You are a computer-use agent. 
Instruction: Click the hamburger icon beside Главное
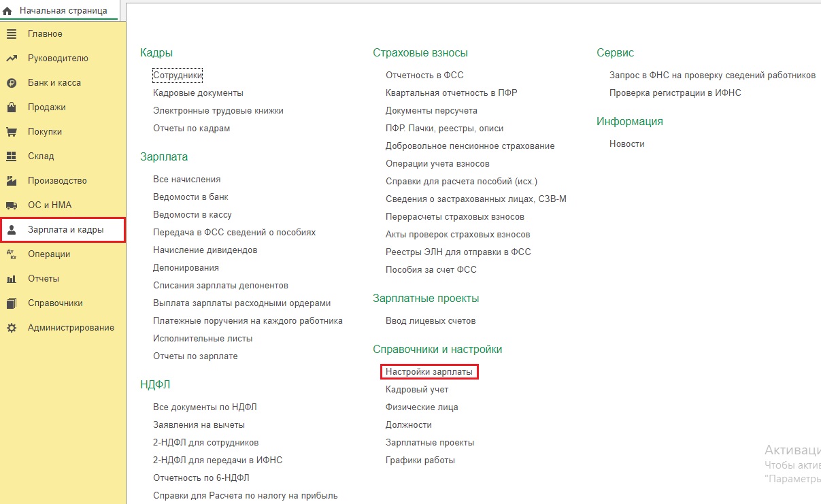(x=11, y=34)
